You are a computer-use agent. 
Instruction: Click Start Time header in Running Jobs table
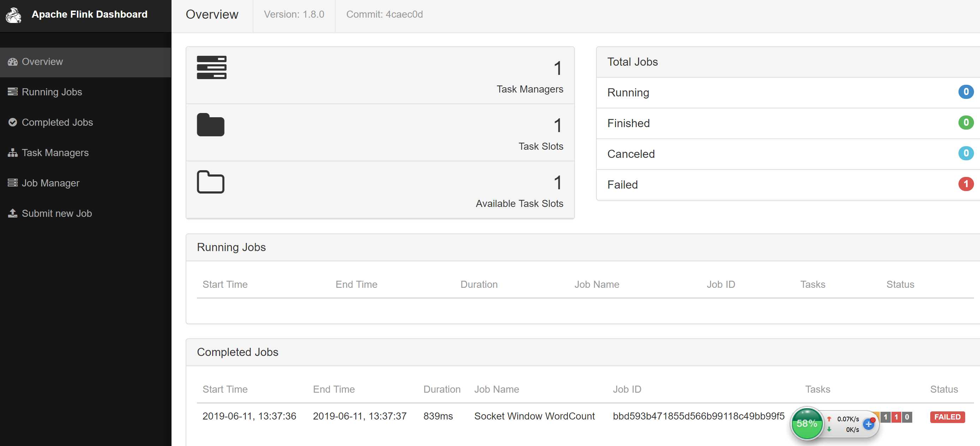(x=225, y=284)
